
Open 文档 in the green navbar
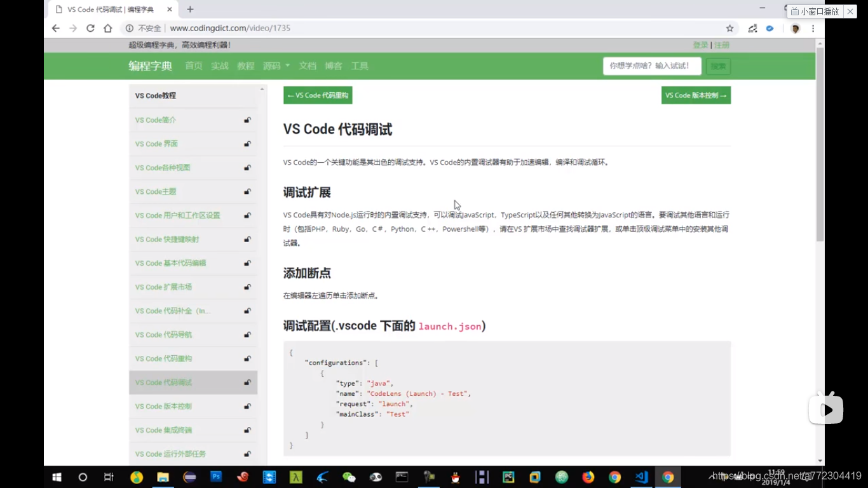point(308,66)
